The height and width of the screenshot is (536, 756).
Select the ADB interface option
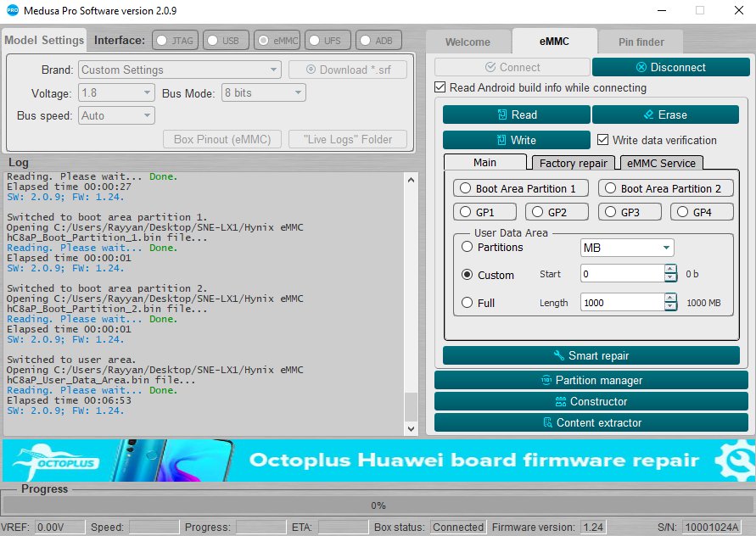(x=379, y=41)
